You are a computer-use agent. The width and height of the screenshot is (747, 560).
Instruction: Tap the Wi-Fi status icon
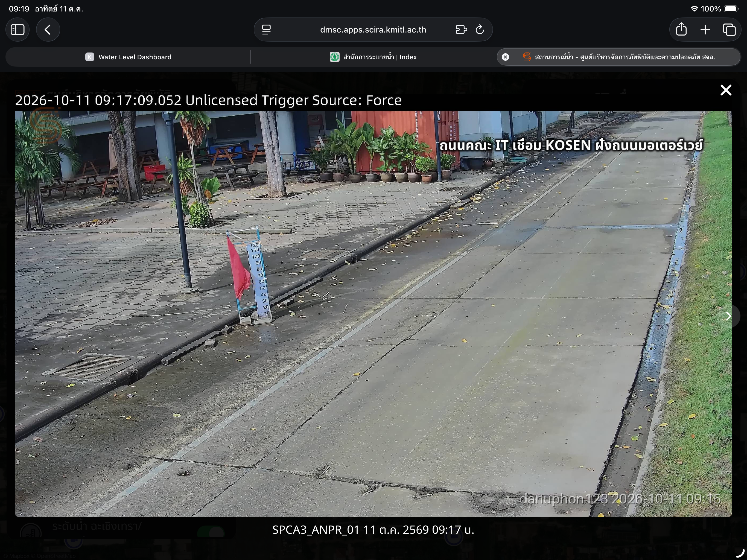coord(694,9)
